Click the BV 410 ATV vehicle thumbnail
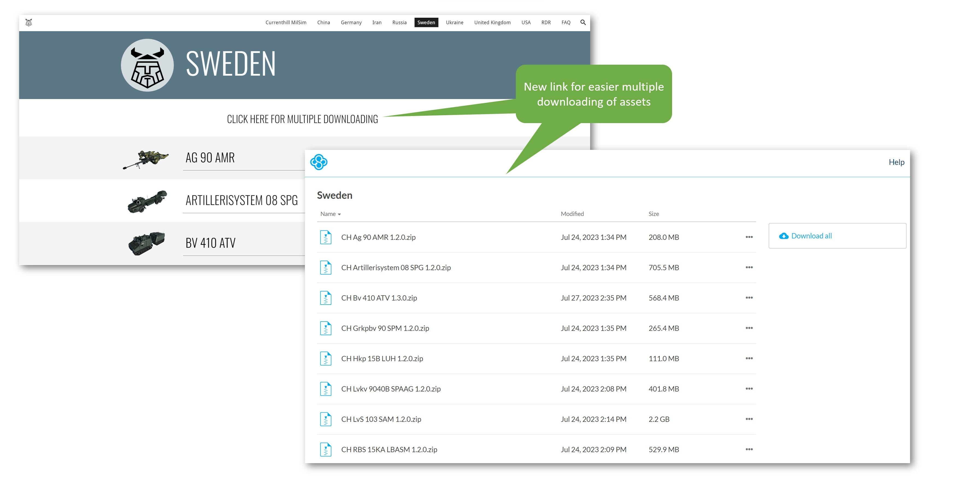 [146, 244]
